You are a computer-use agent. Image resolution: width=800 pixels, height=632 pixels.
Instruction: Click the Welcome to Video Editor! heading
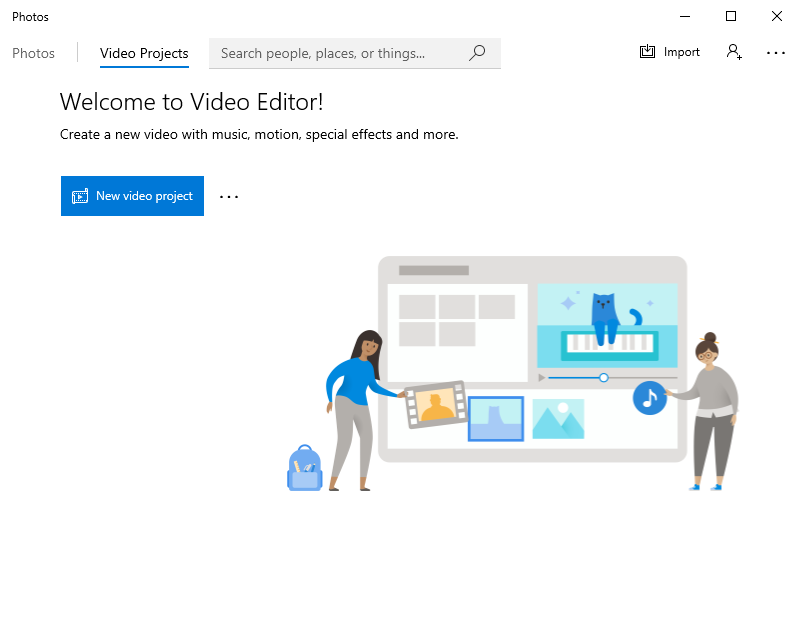[x=191, y=102]
